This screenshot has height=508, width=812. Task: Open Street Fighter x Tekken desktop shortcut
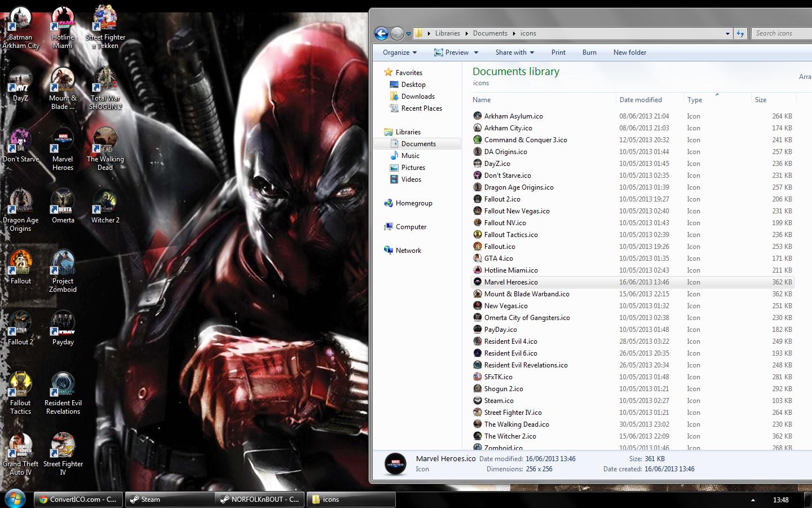coord(105,27)
